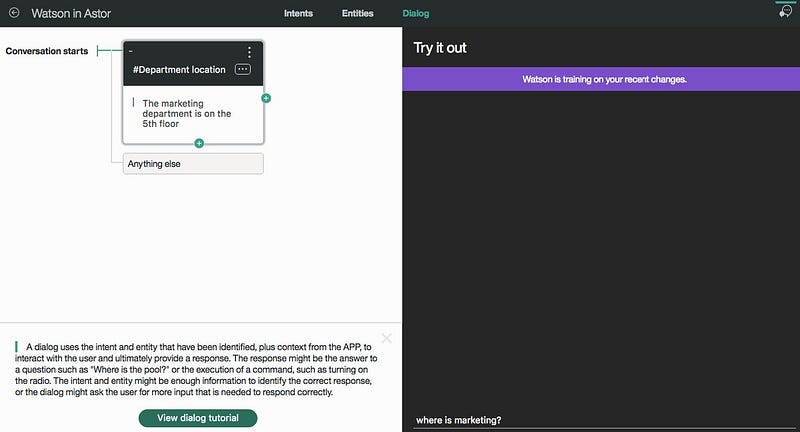Open the Department location node options menu
Image resolution: width=800 pixels, height=432 pixels.
point(249,52)
